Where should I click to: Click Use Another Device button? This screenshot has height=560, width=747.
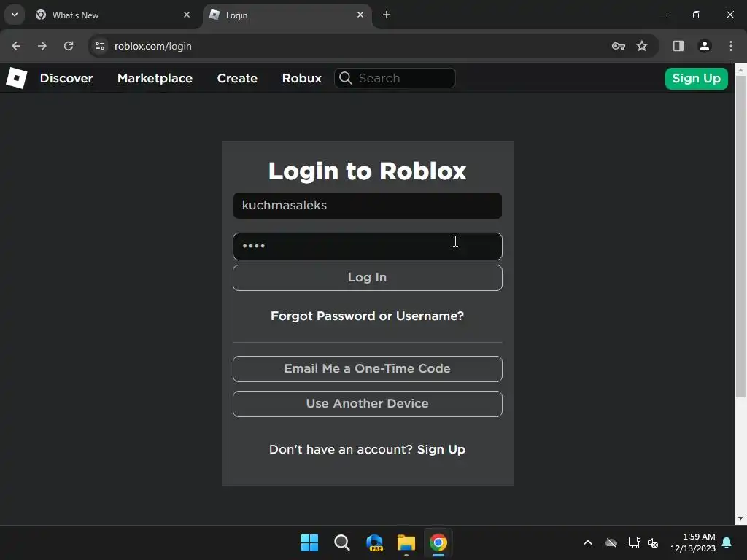tap(368, 404)
